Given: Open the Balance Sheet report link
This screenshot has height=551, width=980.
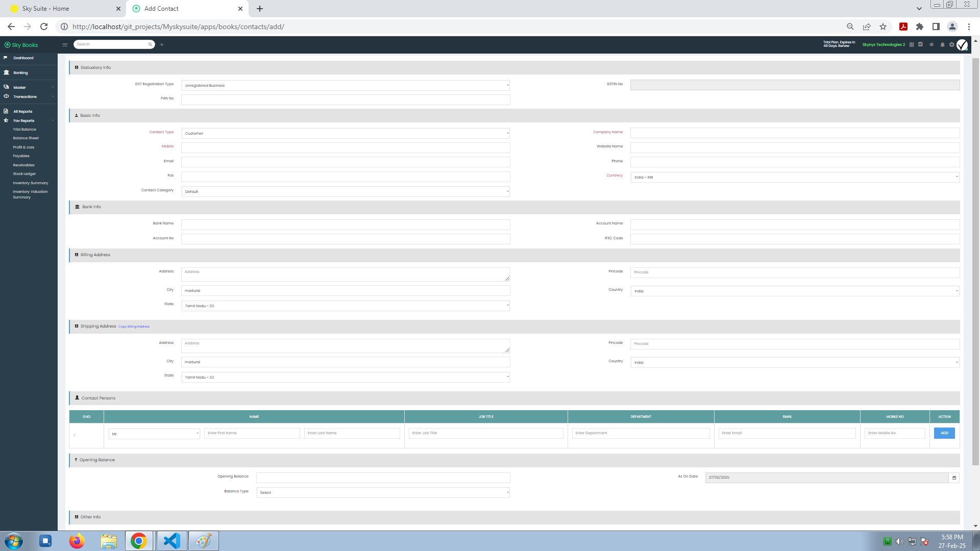Looking at the screenshot, I should coord(26,138).
